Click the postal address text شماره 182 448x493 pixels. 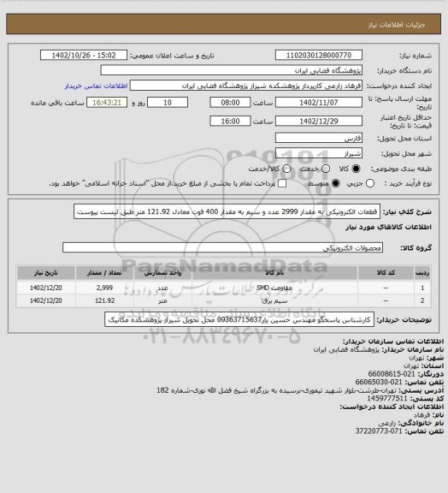click(172, 390)
